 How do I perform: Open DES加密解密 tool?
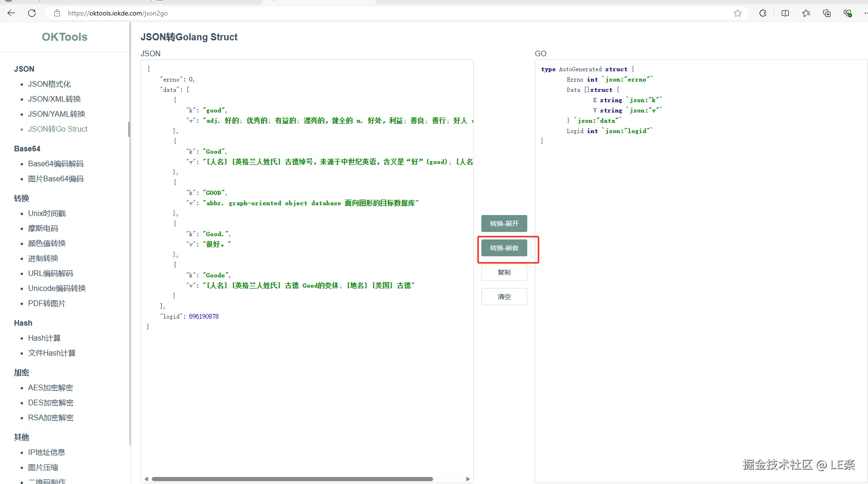pyautogui.click(x=51, y=402)
